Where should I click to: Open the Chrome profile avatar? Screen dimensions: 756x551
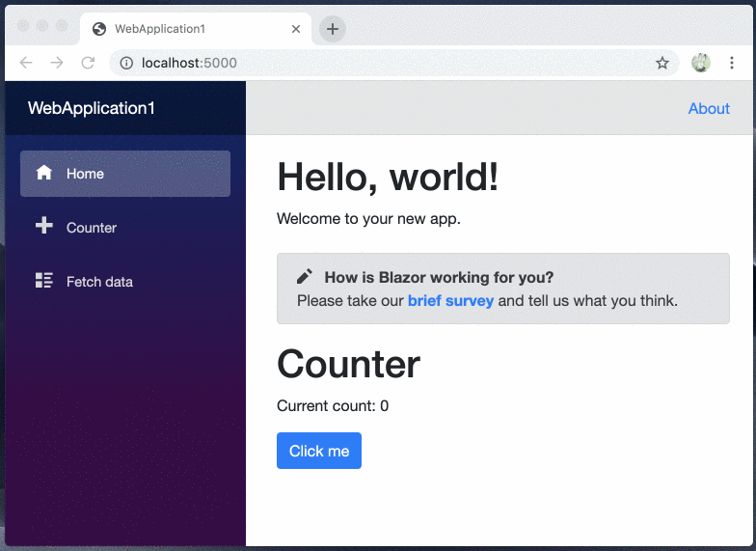(x=700, y=63)
